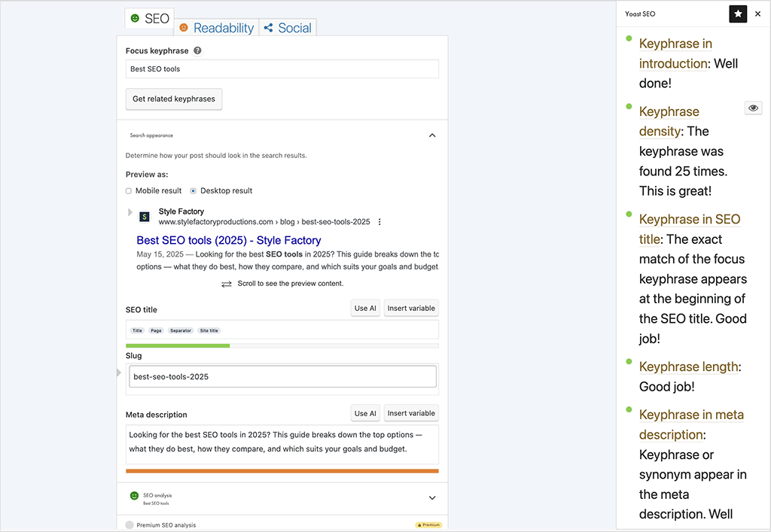The image size is (771, 532).
Task: Open the SEO tab
Action: [150, 19]
